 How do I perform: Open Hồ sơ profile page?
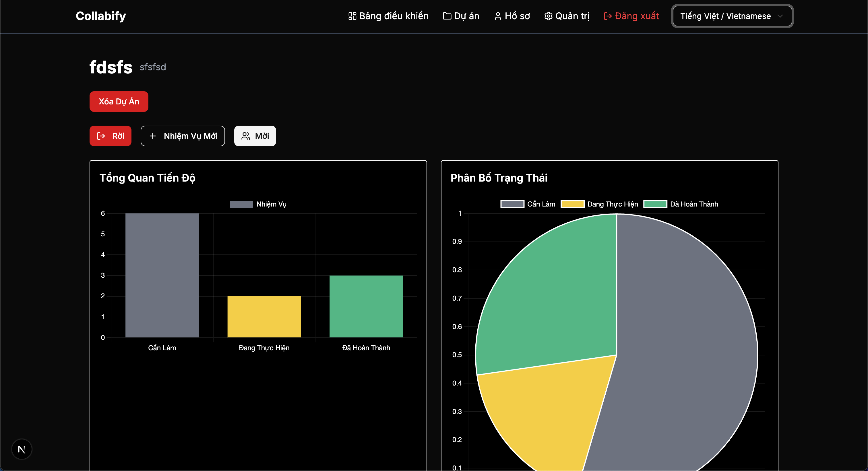pos(512,16)
